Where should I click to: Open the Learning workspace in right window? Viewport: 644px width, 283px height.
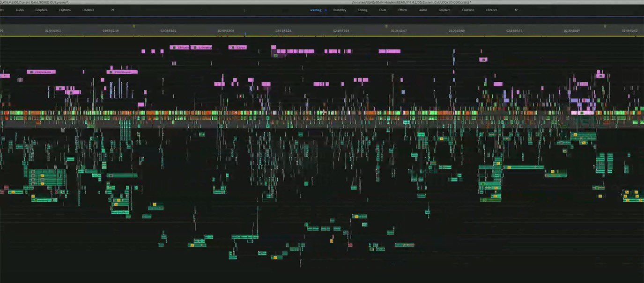pyautogui.click(x=315, y=10)
